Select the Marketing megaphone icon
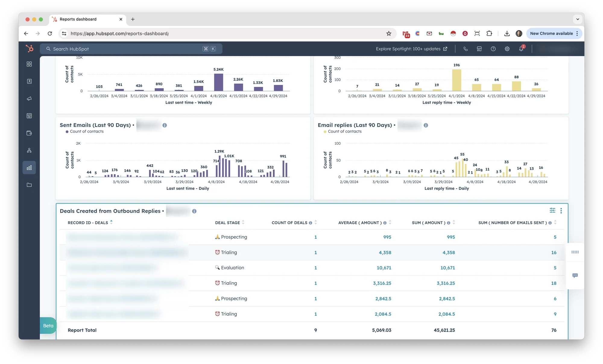The width and height of the screenshot is (603, 364). [29, 99]
